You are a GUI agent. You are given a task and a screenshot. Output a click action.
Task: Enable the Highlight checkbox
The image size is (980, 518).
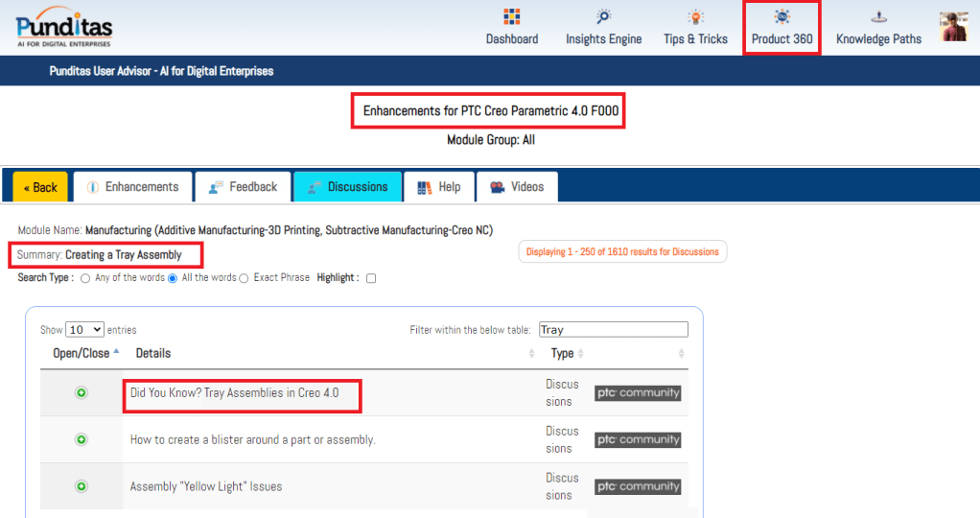pyautogui.click(x=371, y=278)
